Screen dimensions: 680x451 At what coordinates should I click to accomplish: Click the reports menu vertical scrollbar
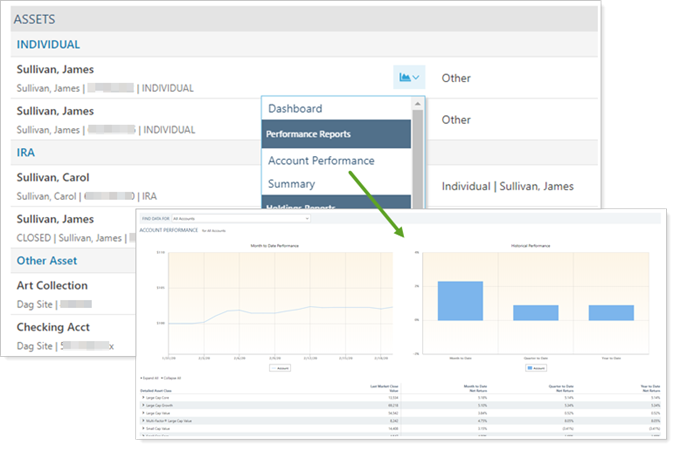418,150
